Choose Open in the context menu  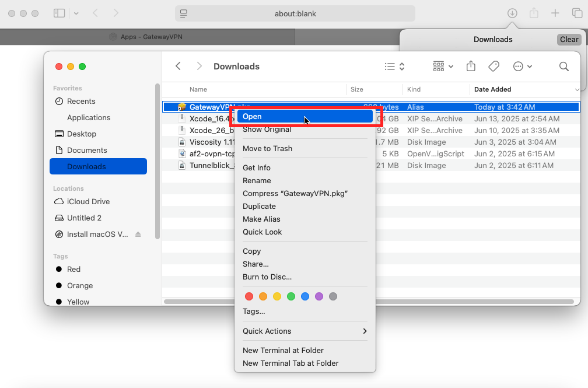coord(305,116)
